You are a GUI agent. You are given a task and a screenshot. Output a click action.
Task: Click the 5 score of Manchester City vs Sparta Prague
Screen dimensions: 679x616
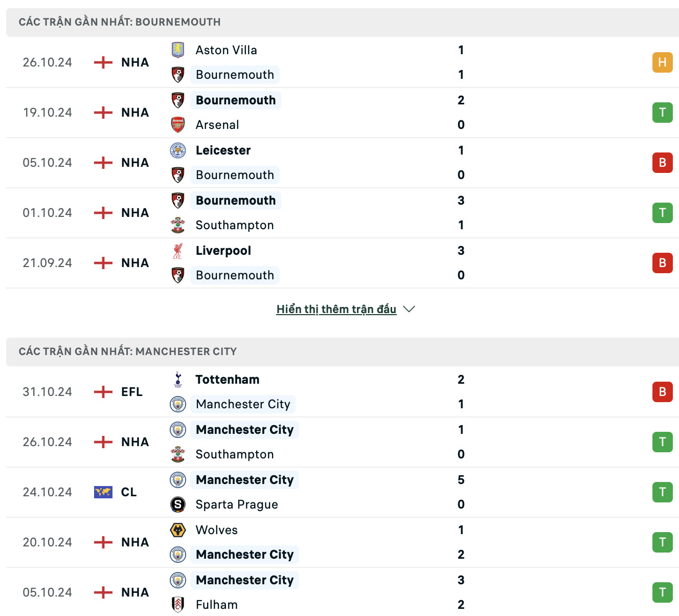(461, 480)
